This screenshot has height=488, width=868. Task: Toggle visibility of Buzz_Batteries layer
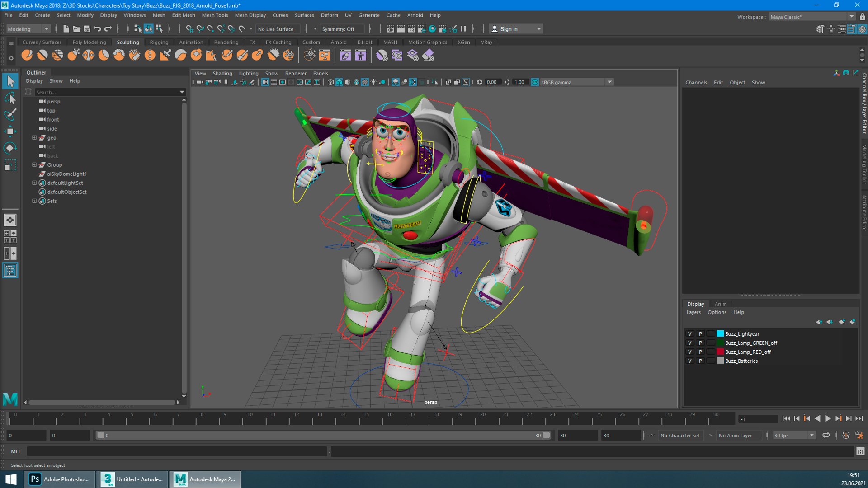point(690,361)
